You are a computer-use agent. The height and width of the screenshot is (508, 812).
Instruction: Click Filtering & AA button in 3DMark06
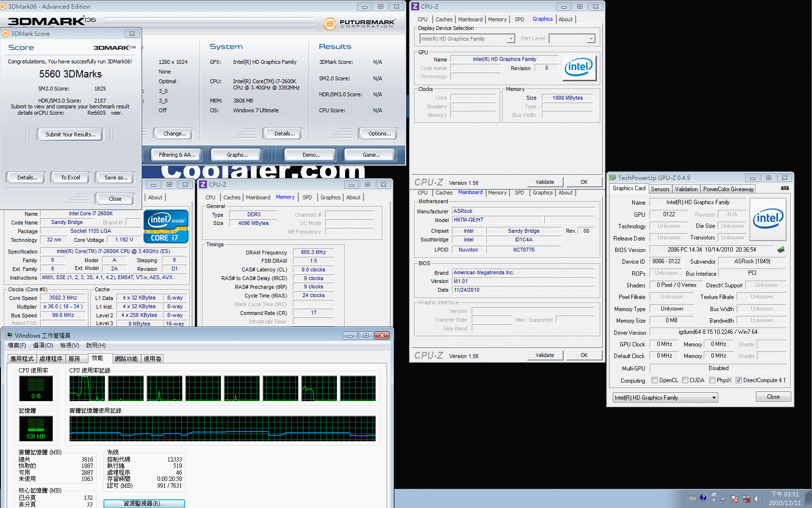pos(177,155)
